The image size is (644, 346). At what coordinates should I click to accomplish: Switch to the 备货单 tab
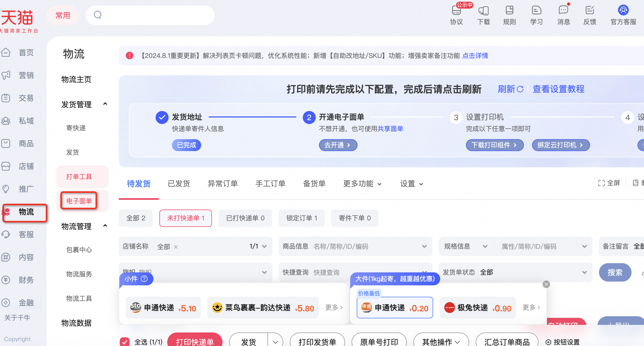click(x=314, y=184)
